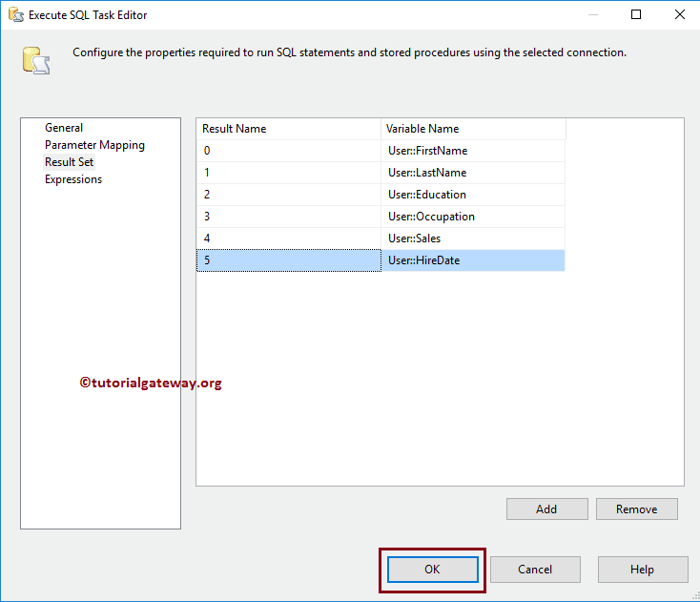700x602 pixels.
Task: Open the User::Sales variable dropdown cell
Action: (x=473, y=238)
